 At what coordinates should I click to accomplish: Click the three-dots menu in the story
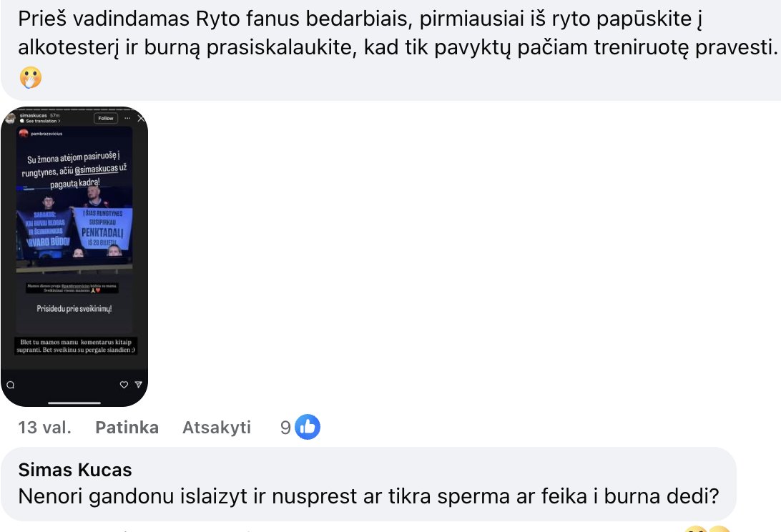tap(127, 118)
